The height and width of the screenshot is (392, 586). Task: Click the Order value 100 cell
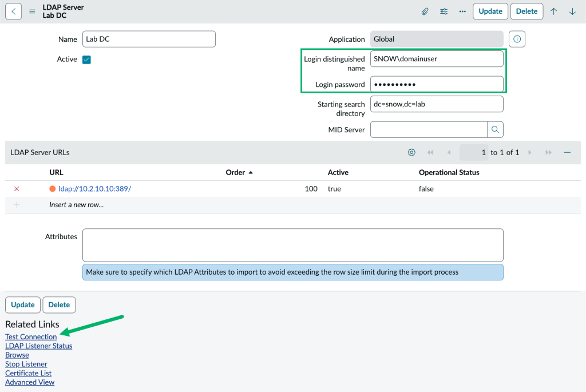[311, 189]
